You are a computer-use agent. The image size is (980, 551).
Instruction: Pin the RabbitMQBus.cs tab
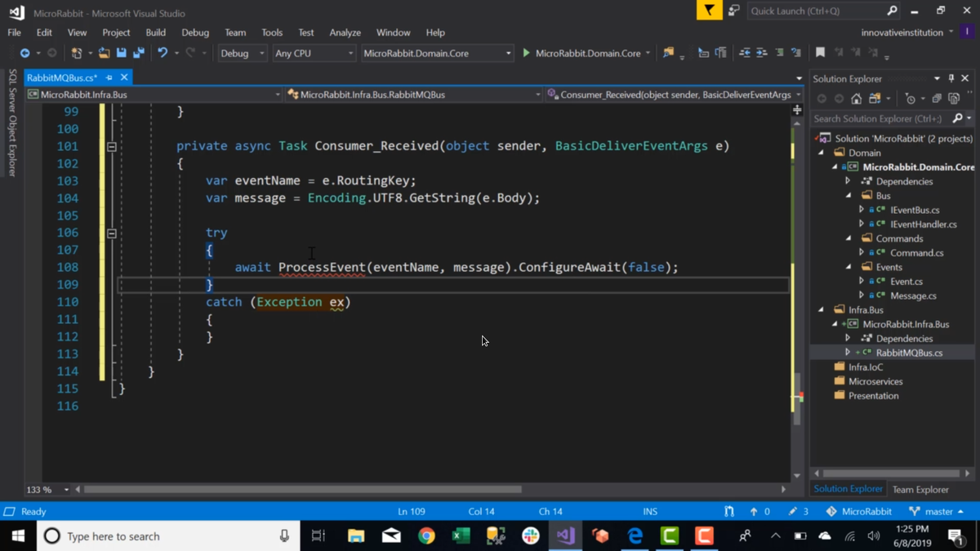point(109,78)
